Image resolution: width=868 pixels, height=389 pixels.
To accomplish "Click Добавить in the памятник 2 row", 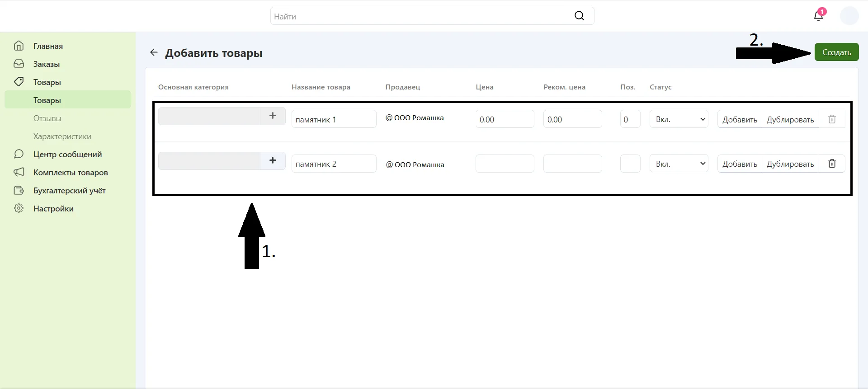I will click(740, 164).
